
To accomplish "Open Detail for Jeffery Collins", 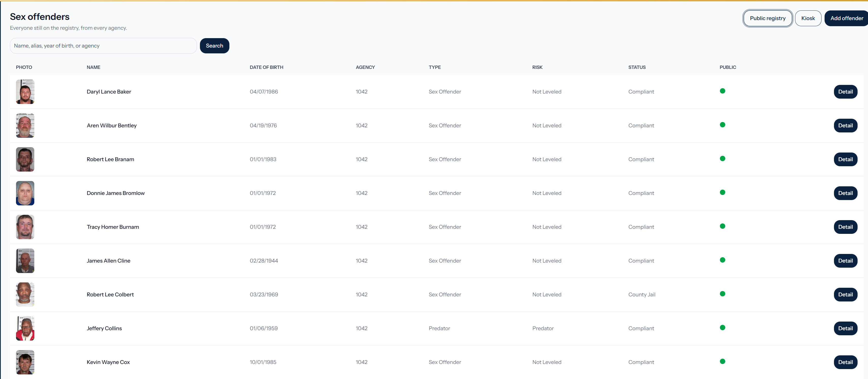I will [845, 328].
